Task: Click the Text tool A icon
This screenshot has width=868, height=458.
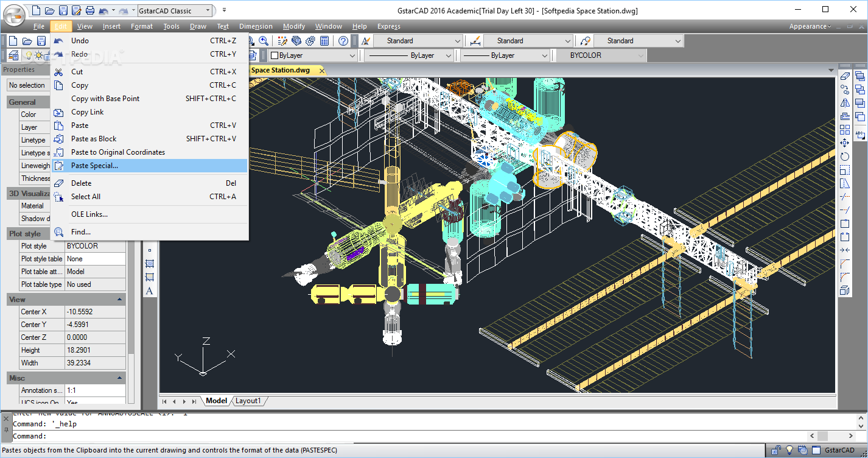Action: [x=150, y=291]
